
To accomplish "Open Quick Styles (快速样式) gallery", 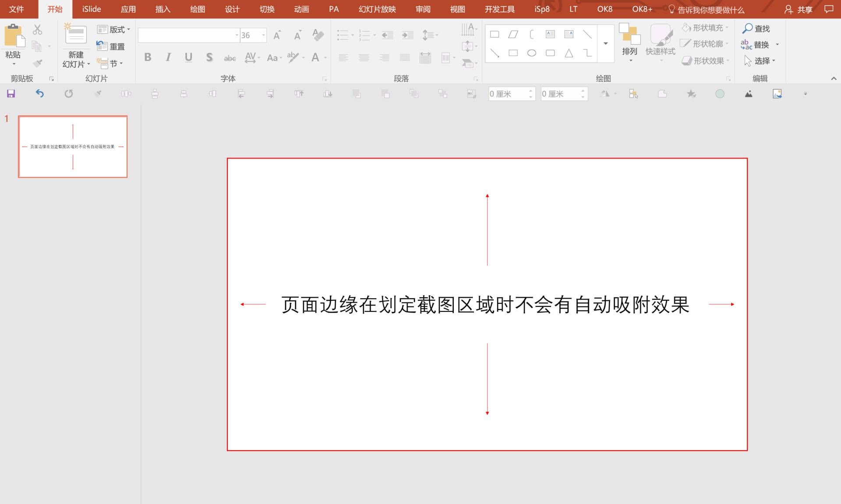I will [x=661, y=43].
